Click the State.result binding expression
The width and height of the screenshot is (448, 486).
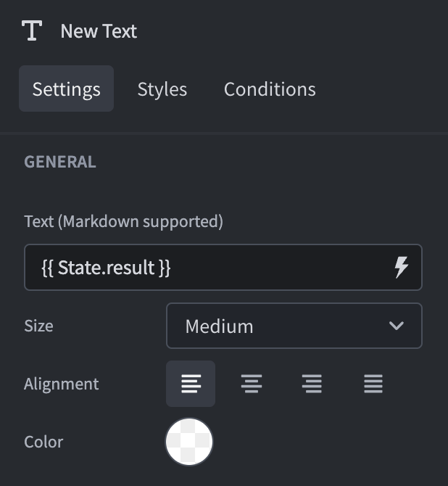point(106,268)
